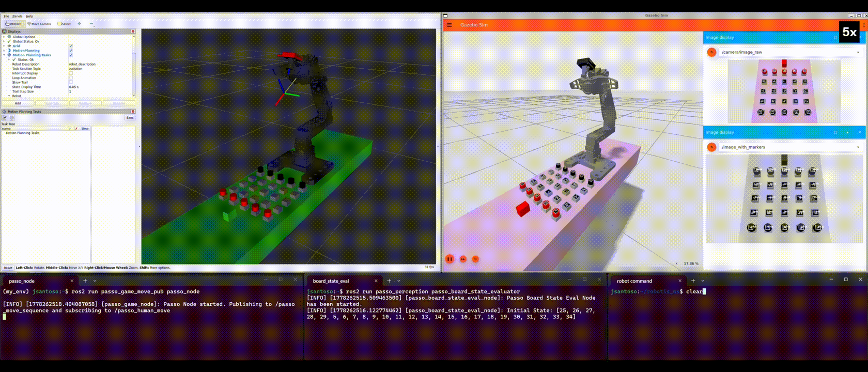This screenshot has width=868, height=372.
Task: Edit the State Display Time value
Action: click(100, 87)
